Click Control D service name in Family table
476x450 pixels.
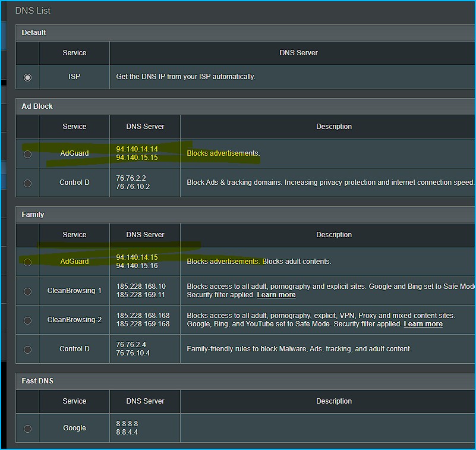[x=74, y=349]
